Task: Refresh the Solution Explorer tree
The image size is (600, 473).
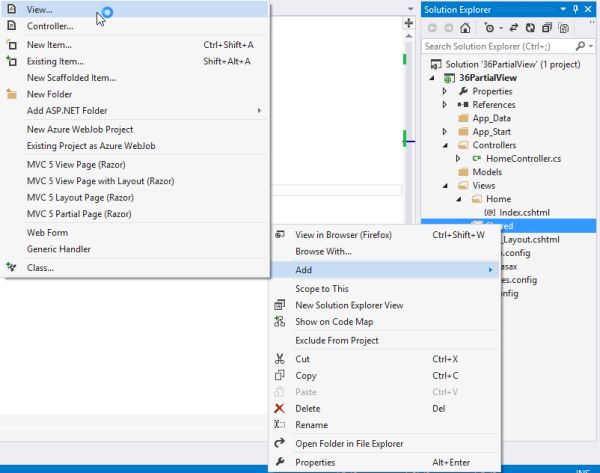Action: pyautogui.click(x=530, y=28)
